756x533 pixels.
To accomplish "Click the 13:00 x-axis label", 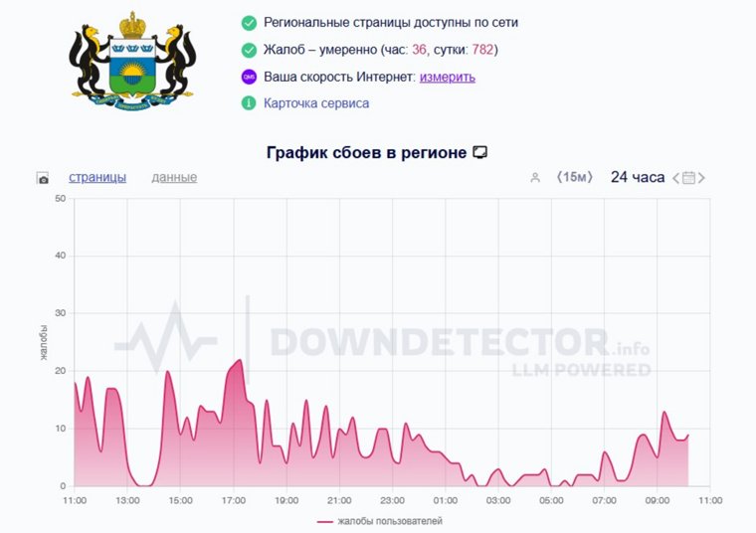I will click(127, 501).
